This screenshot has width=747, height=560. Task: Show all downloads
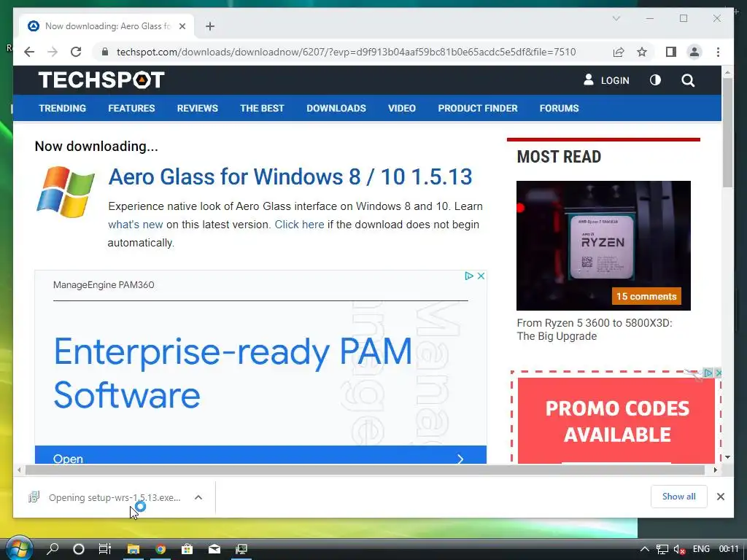[x=679, y=497]
